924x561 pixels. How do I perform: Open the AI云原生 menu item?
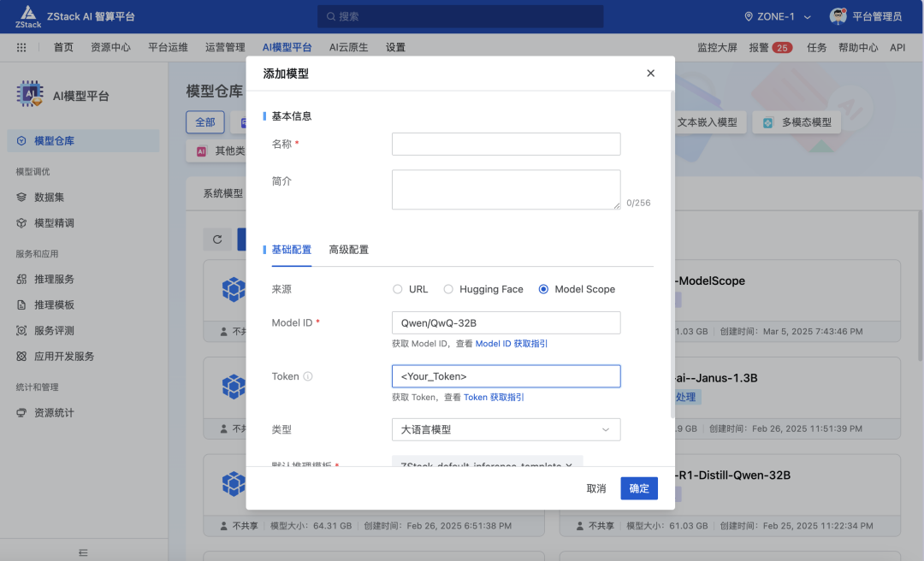349,47
